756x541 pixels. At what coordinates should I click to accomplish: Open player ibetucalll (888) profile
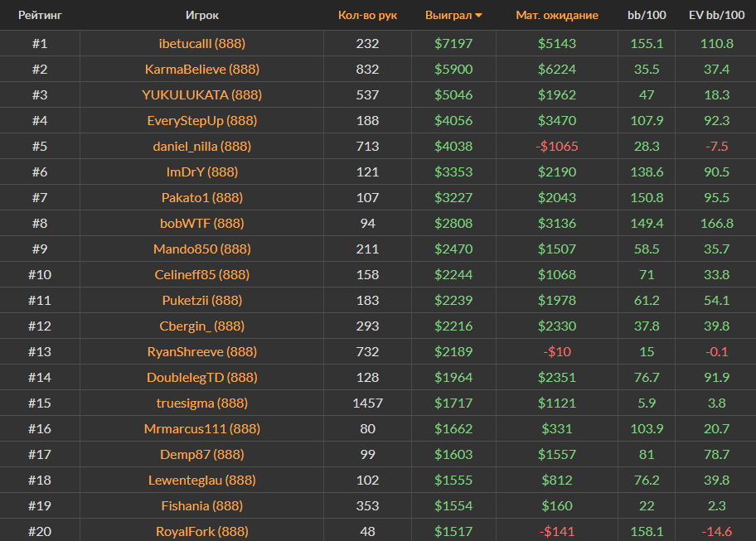(x=201, y=43)
